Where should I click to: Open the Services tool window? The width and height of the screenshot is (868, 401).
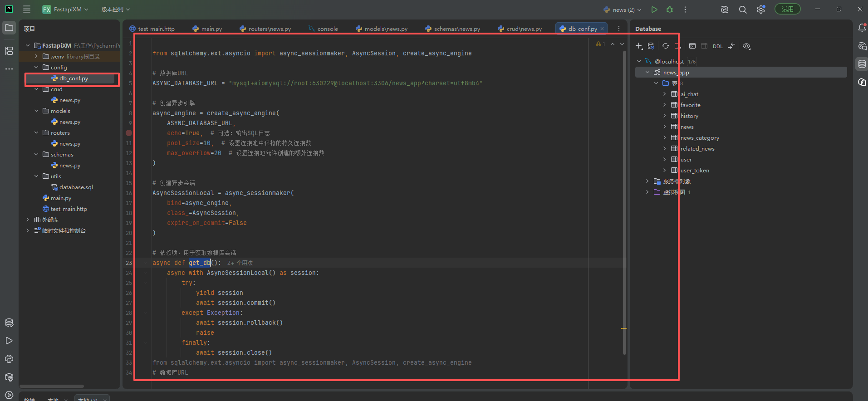pyautogui.click(x=9, y=395)
